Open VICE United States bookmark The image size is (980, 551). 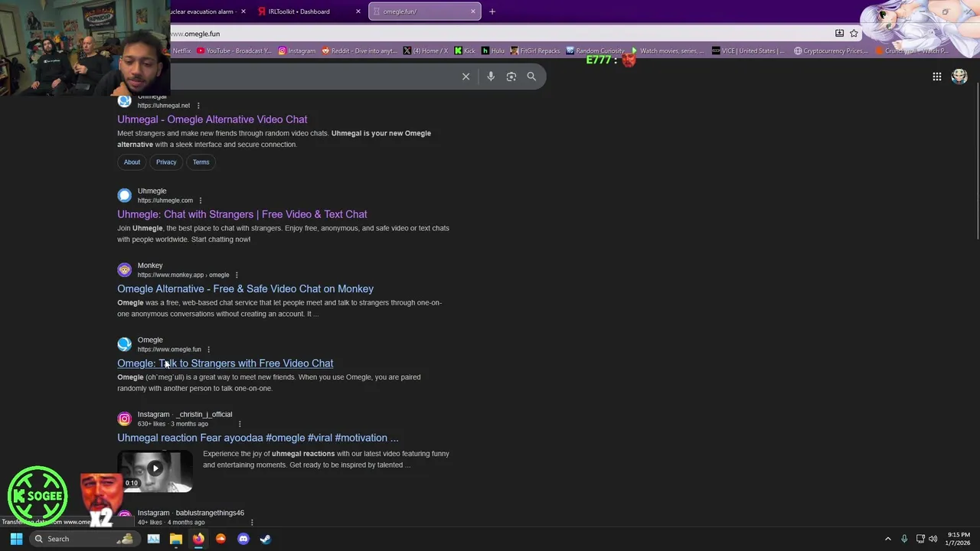coord(748,51)
